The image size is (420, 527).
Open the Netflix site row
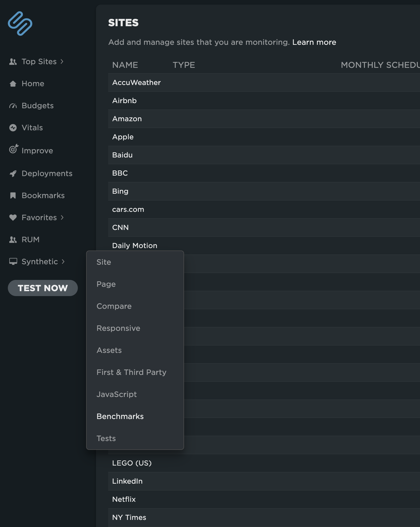pyautogui.click(x=264, y=499)
